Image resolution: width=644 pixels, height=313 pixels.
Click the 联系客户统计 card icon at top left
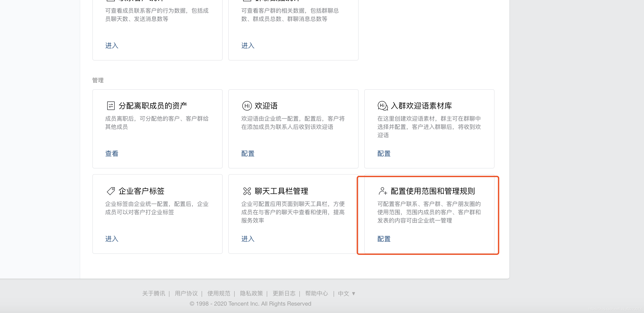coord(111,0)
